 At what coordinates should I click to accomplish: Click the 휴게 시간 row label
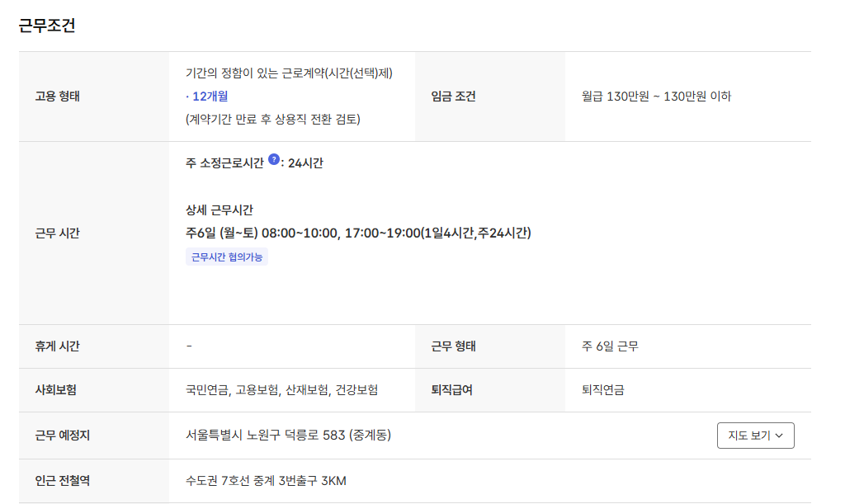pos(55,345)
